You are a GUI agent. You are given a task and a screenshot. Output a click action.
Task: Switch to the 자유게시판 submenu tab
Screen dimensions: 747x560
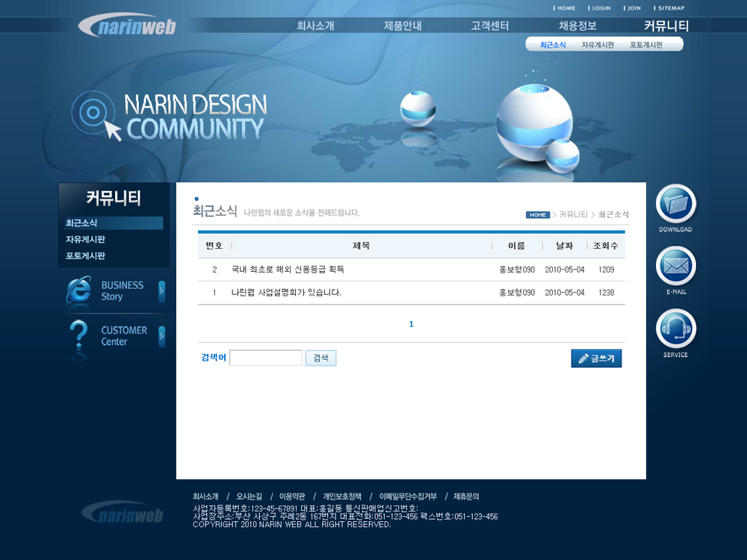pyautogui.click(x=598, y=45)
